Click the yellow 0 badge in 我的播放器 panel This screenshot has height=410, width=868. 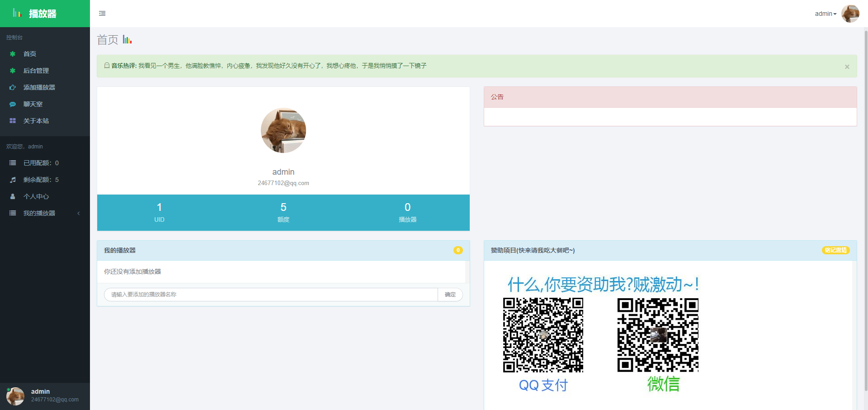coord(458,250)
